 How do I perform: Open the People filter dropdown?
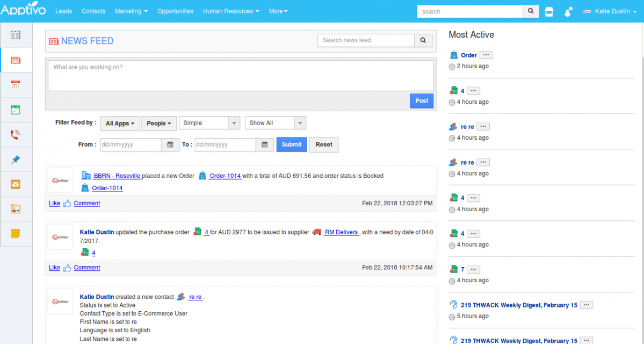click(159, 124)
